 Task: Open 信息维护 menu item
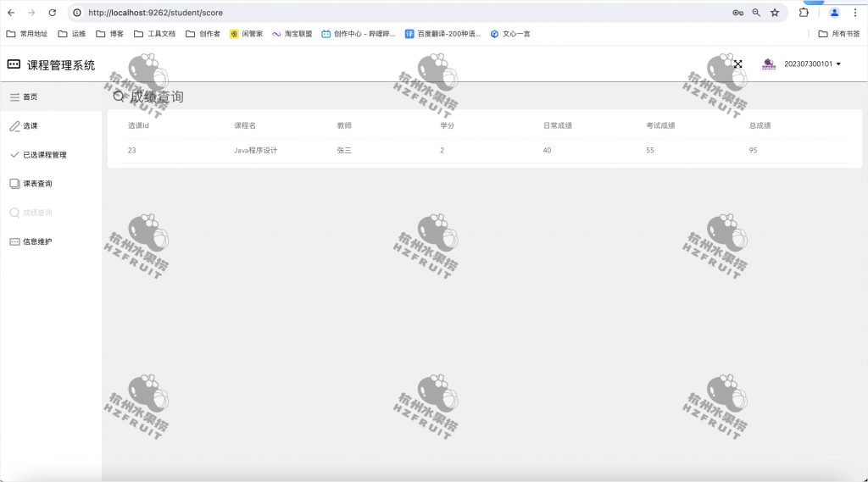point(51,241)
